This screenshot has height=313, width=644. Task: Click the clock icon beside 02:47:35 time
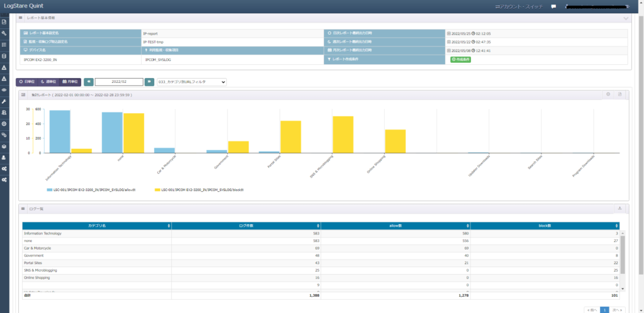(473, 42)
